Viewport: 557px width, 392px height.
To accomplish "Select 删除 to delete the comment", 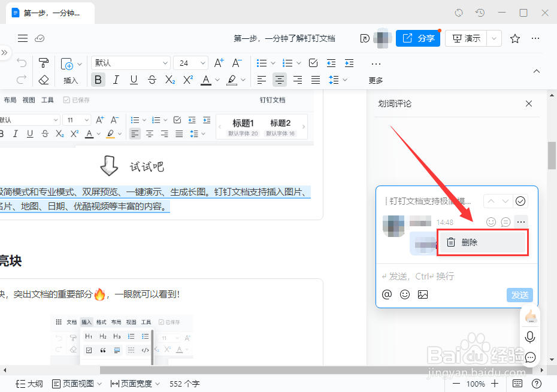I will click(x=482, y=242).
